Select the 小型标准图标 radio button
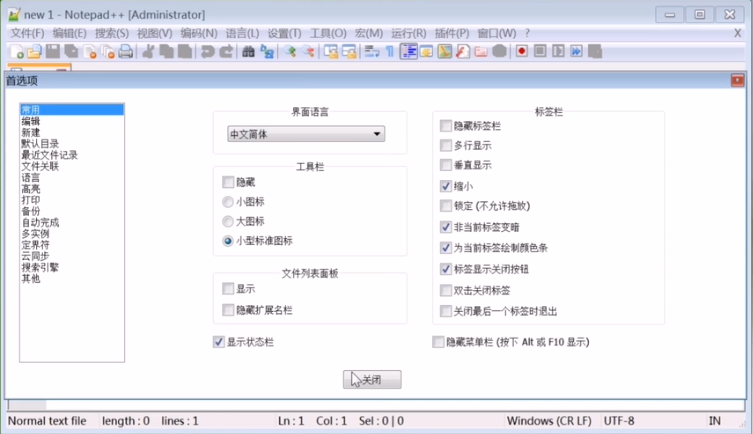The width and height of the screenshot is (753, 434). [x=228, y=241]
